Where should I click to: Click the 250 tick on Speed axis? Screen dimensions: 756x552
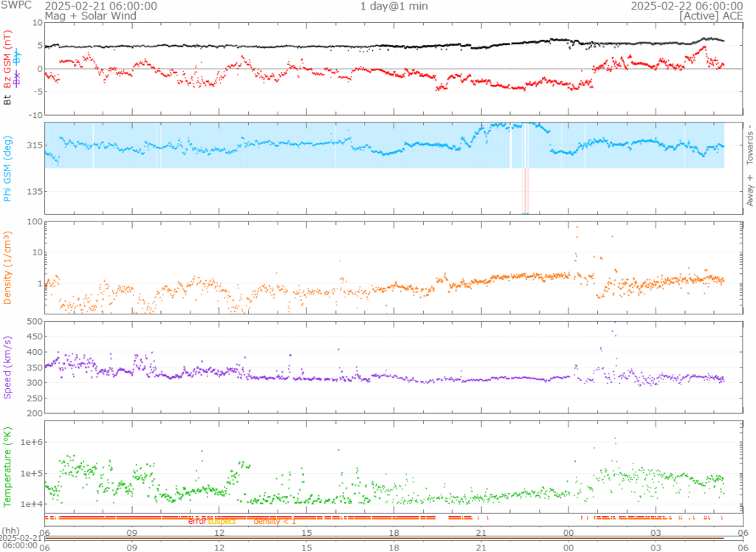(35, 399)
